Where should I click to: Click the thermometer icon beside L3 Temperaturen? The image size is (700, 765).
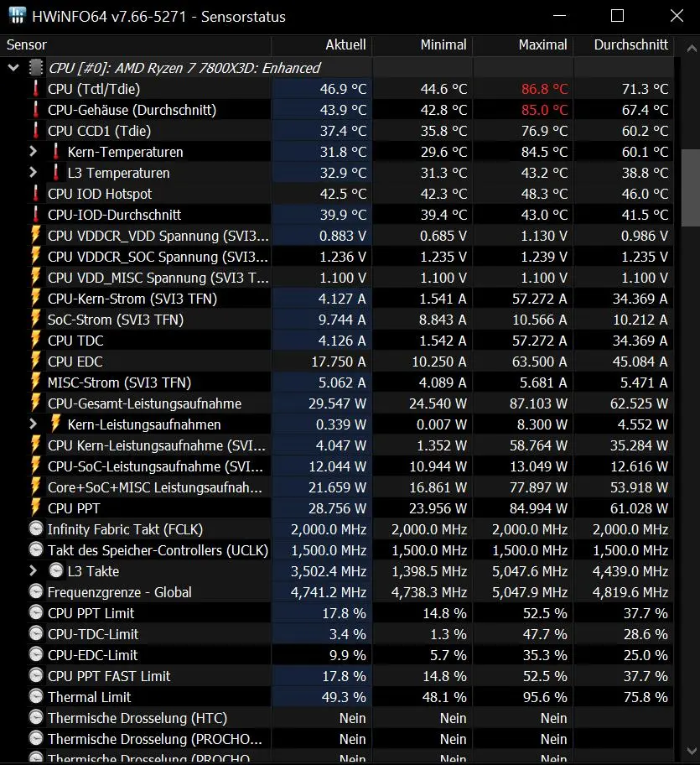click(x=55, y=173)
